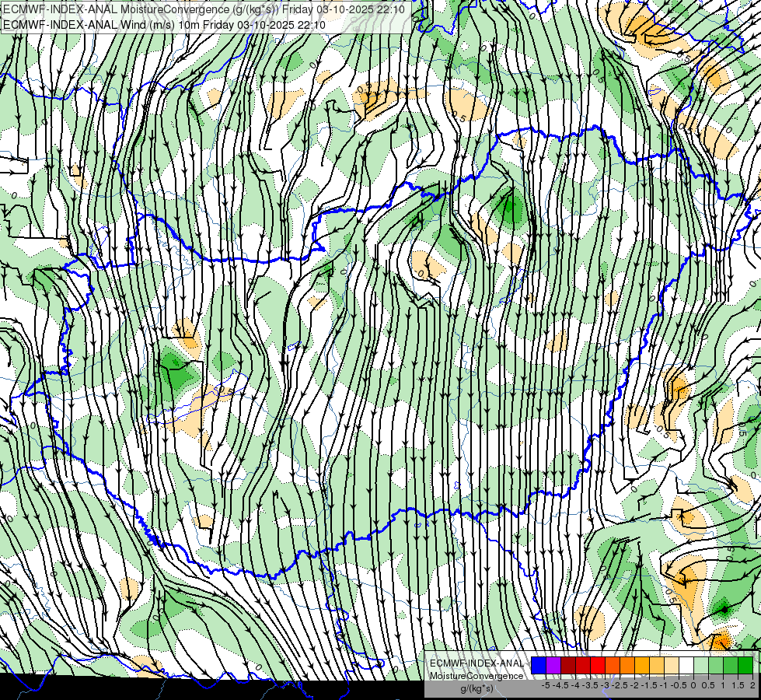Click the legend unit g/(kg*s)
Screen dimensions: 761x700
pyautogui.click(x=476, y=688)
